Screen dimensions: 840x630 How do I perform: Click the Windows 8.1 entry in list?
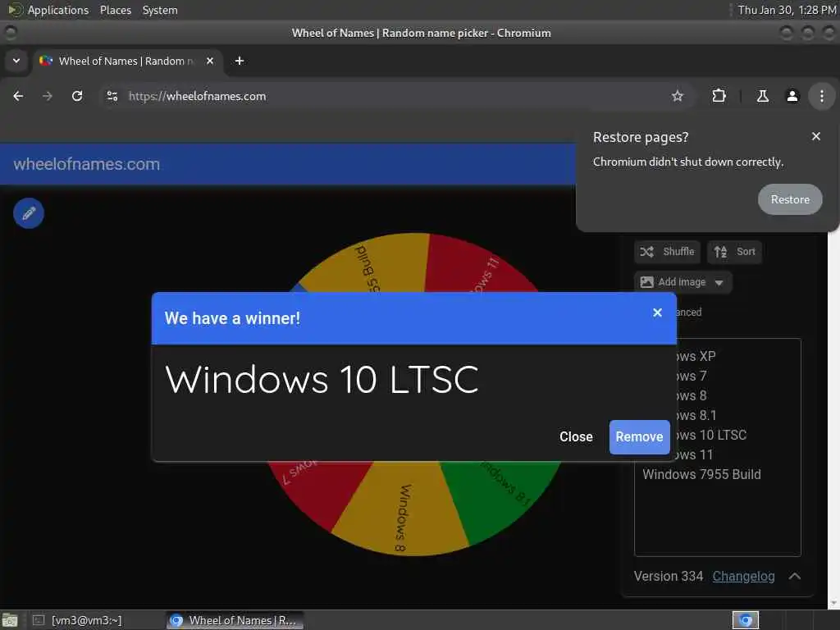(x=696, y=415)
